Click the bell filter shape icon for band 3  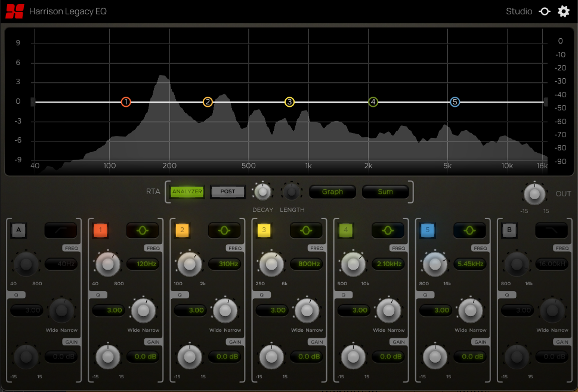coord(307,230)
